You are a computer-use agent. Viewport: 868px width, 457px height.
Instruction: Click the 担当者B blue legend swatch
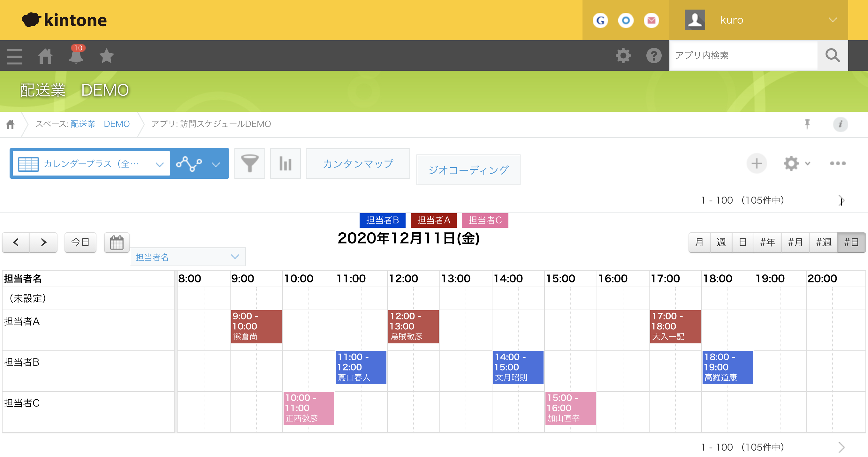(x=383, y=220)
